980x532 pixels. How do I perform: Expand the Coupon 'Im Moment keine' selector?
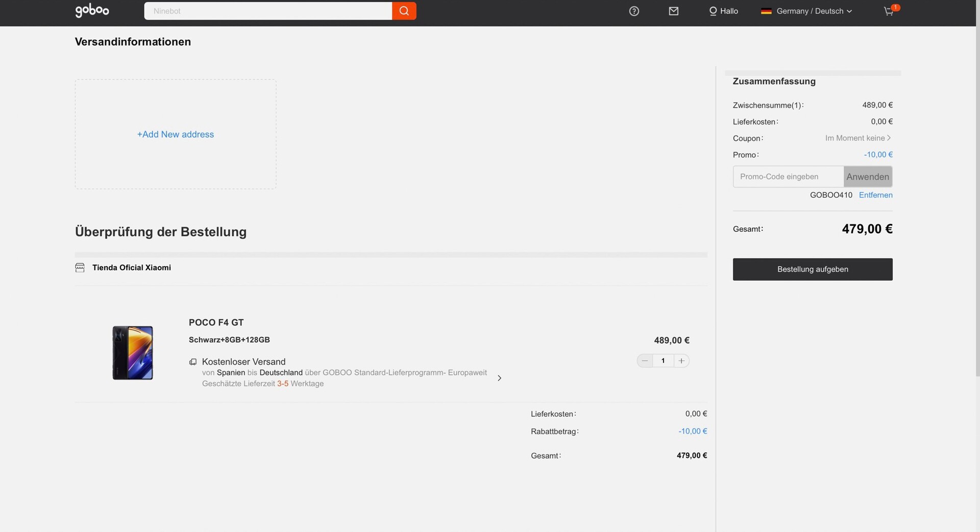[858, 138]
